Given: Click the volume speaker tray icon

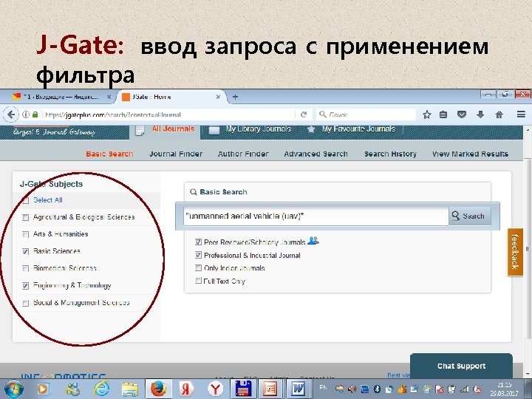Looking at the screenshot, I should 352,389.
